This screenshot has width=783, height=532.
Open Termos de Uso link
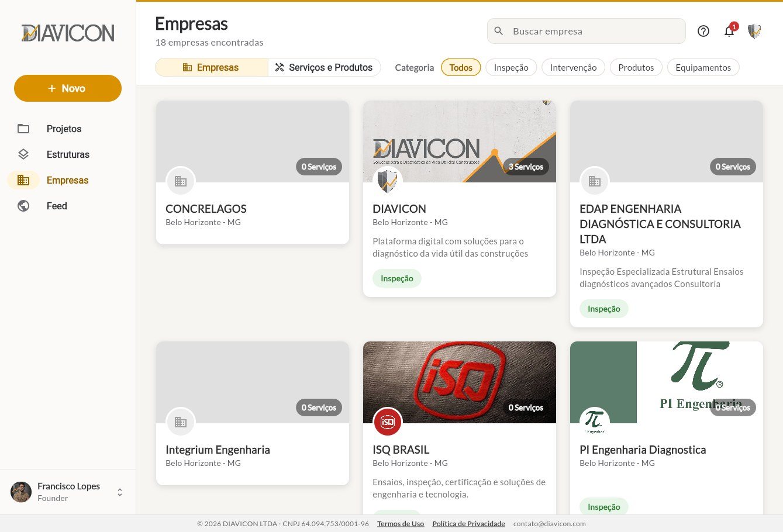point(401,524)
